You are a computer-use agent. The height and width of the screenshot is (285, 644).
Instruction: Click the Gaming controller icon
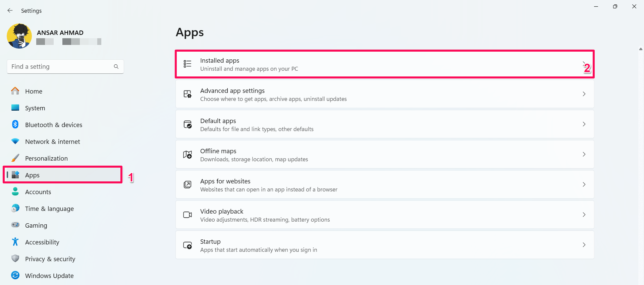15,225
